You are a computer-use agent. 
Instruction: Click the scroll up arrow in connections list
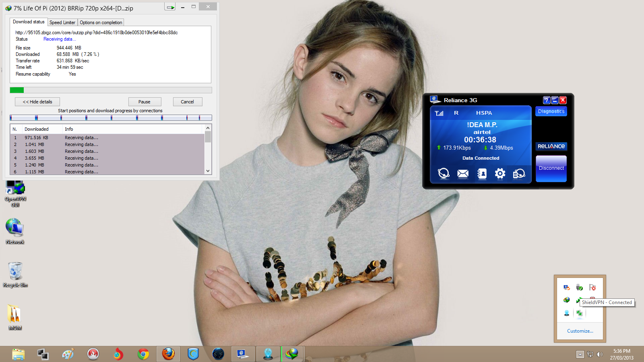pos(208,128)
